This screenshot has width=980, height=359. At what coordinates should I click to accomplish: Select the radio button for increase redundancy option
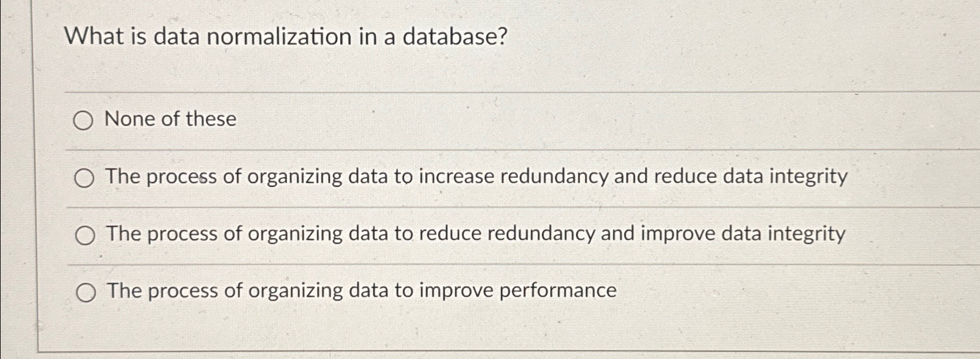84,178
